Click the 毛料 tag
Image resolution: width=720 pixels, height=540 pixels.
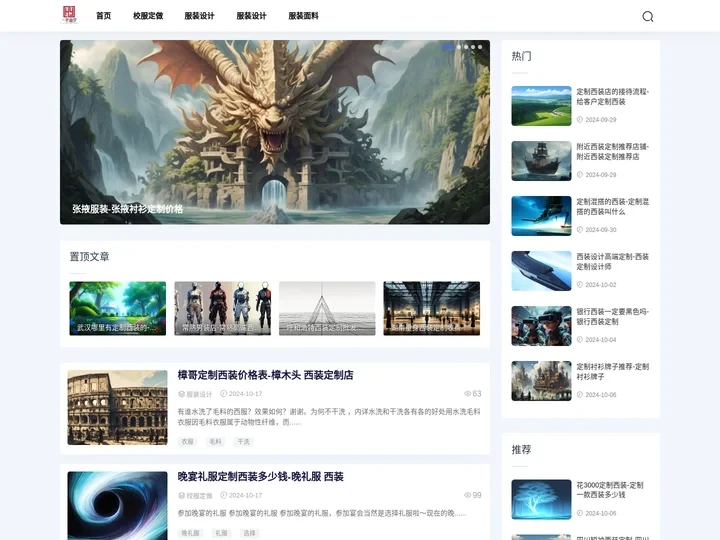click(x=215, y=442)
